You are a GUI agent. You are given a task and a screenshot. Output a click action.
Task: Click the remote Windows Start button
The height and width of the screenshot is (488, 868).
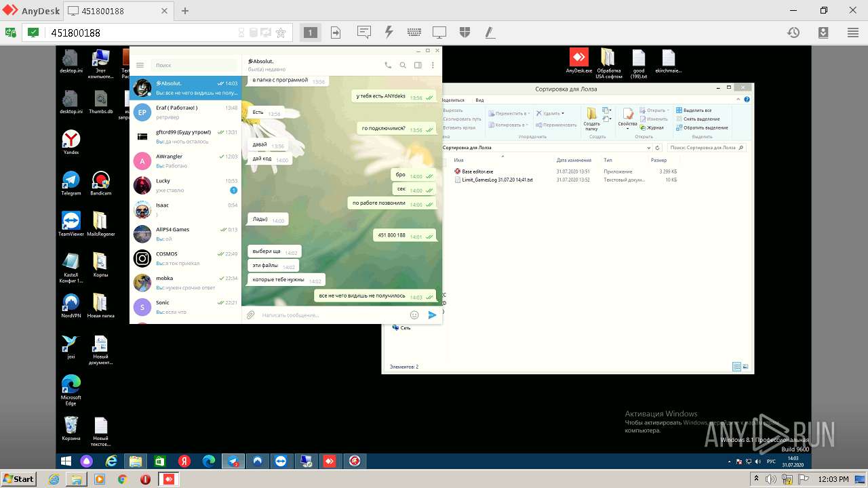coord(66,461)
